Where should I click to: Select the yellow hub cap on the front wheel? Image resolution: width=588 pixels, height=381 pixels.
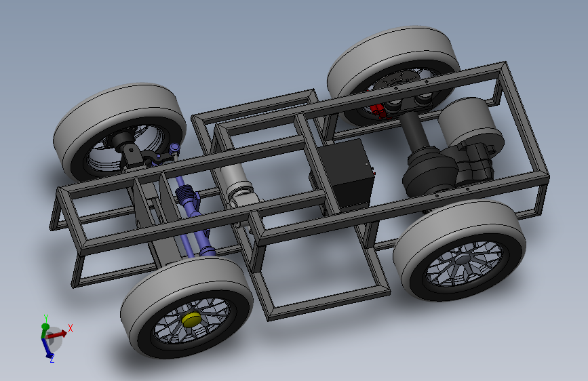[191, 320]
